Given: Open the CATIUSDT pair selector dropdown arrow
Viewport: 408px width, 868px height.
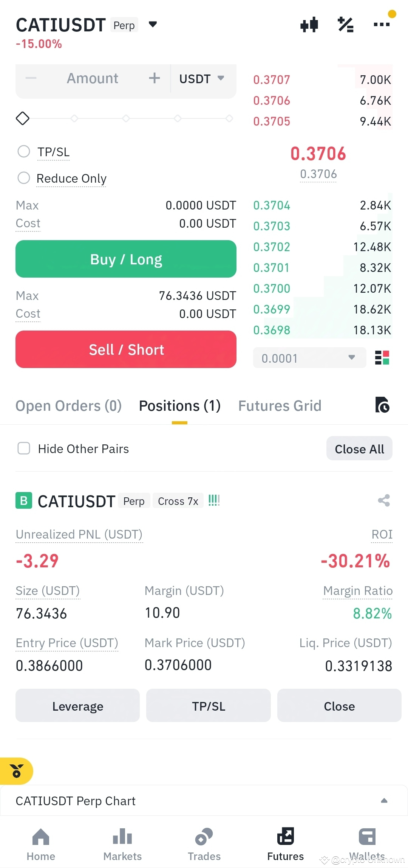Looking at the screenshot, I should coord(153,25).
